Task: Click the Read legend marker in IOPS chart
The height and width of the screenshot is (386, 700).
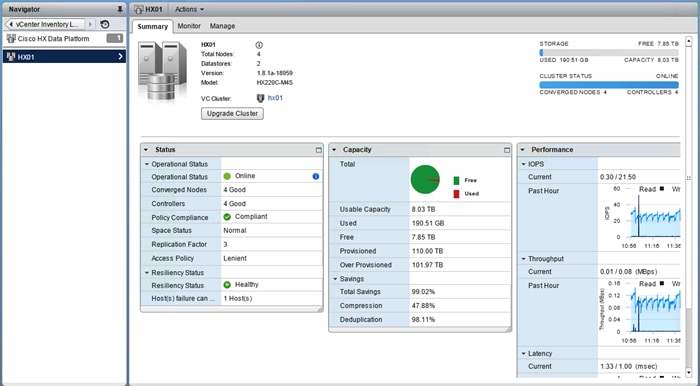Action: click(x=662, y=189)
